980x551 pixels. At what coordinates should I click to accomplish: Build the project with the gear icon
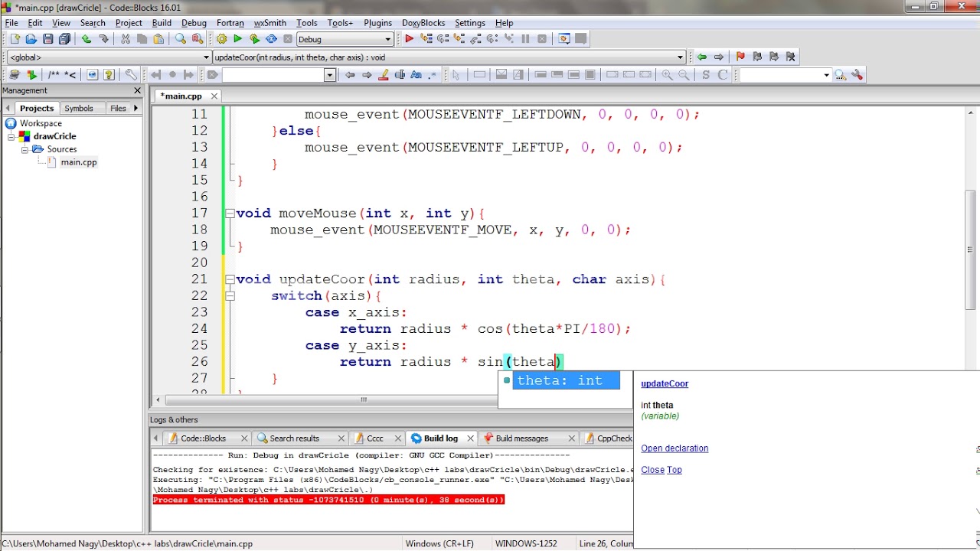(221, 39)
